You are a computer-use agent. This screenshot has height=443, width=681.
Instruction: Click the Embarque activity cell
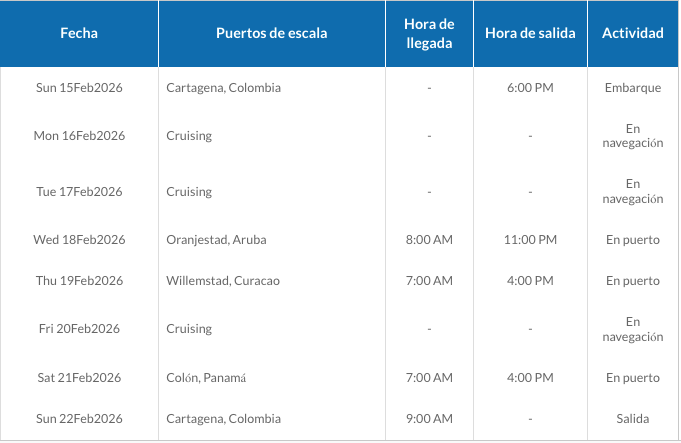point(633,88)
